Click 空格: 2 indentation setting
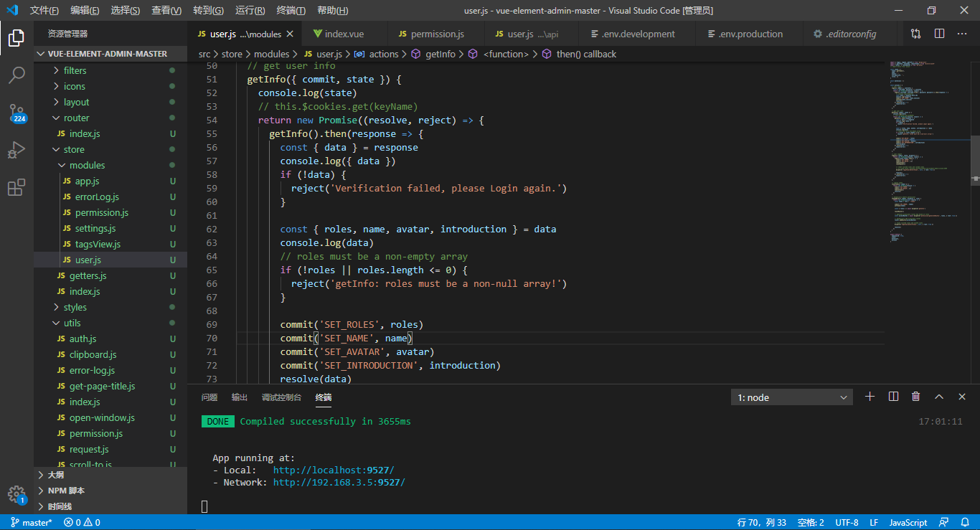The image size is (980, 530). [x=811, y=522]
